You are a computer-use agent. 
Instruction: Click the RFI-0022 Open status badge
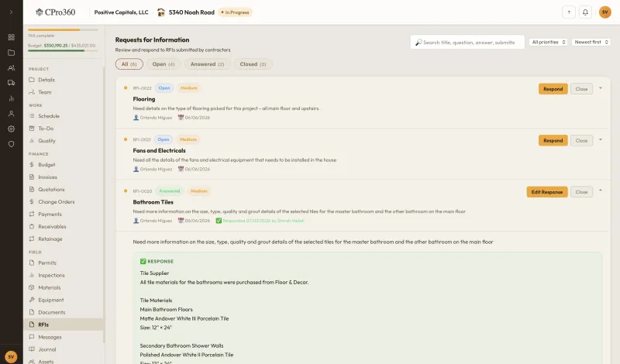(x=164, y=88)
